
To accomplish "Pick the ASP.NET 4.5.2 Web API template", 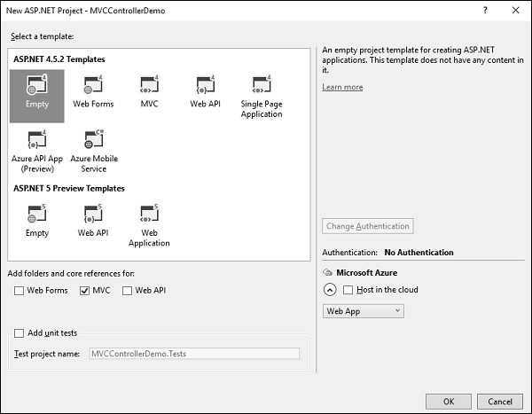I will click(x=205, y=91).
